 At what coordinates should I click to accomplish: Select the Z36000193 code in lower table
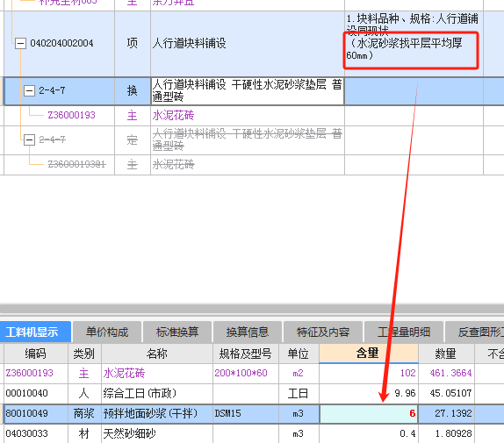(36, 374)
